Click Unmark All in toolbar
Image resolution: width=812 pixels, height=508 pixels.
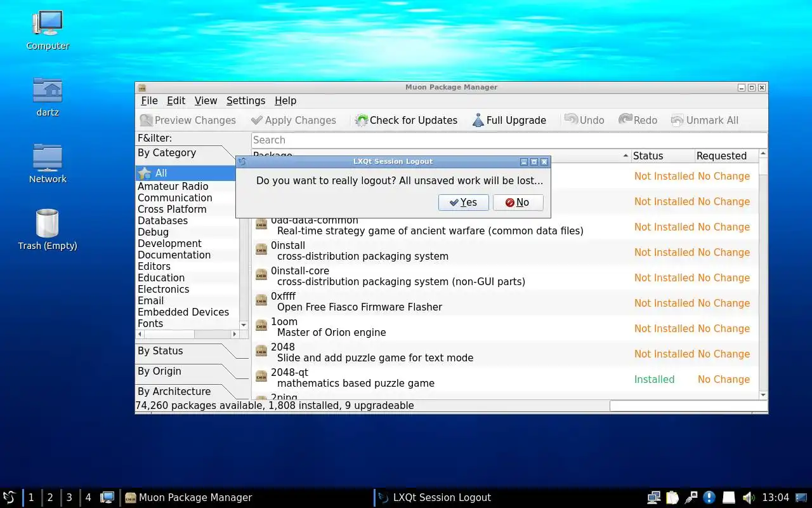[705, 120]
